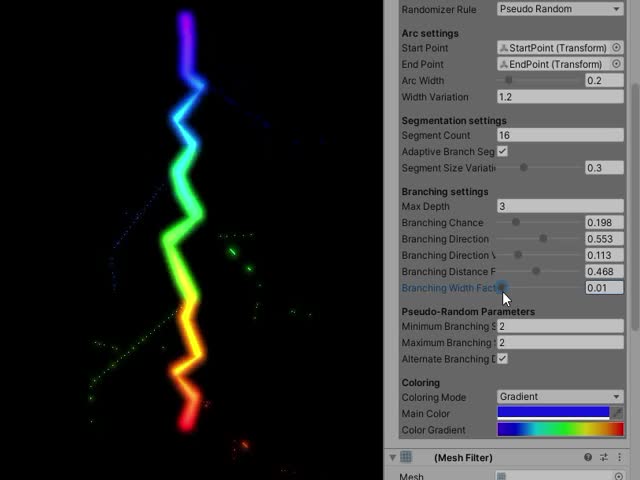Click the eyedropper next to Main Color
The image size is (640, 480).
coord(617,413)
